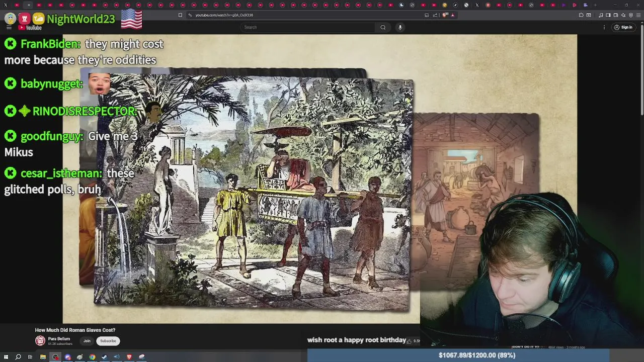The width and height of the screenshot is (644, 362).
Task: Click FrankBiden chat username
Action: 50,44
